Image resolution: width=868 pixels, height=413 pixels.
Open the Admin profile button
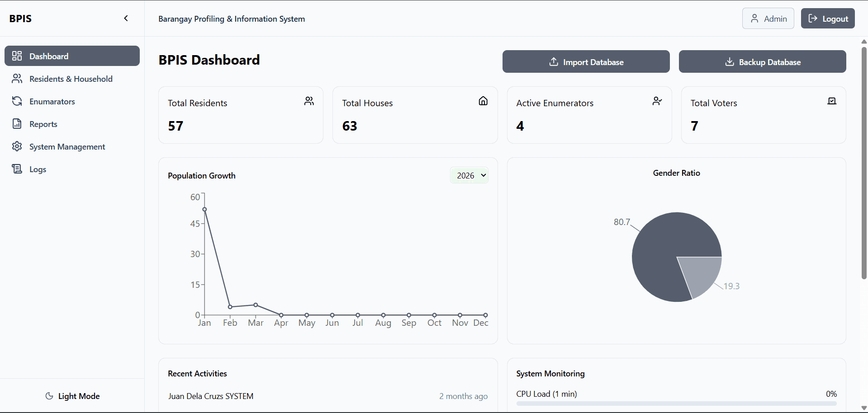pyautogui.click(x=768, y=19)
